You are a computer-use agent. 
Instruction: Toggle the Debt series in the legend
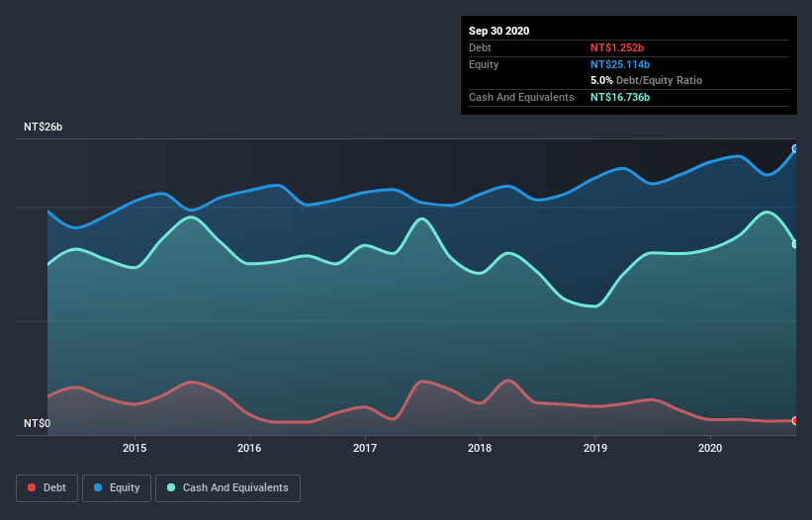click(47, 488)
